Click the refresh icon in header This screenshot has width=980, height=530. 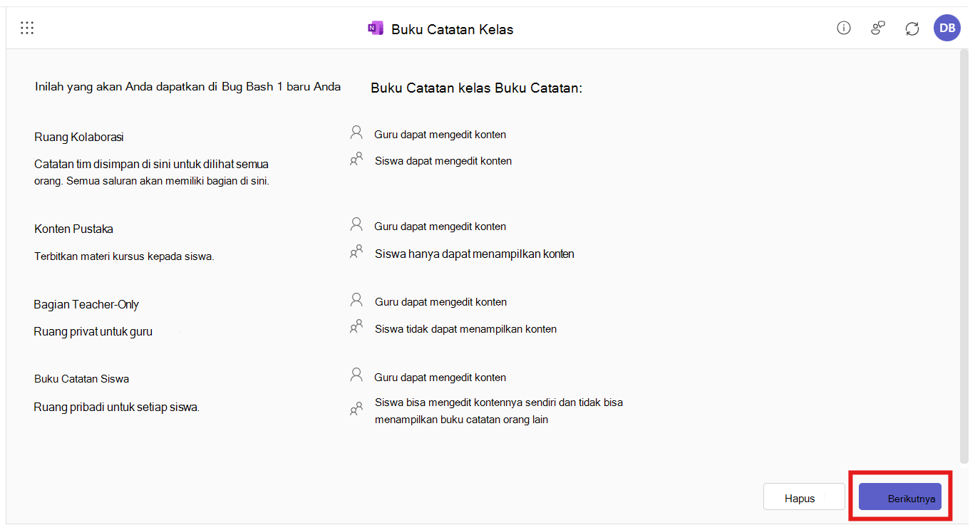click(x=912, y=28)
